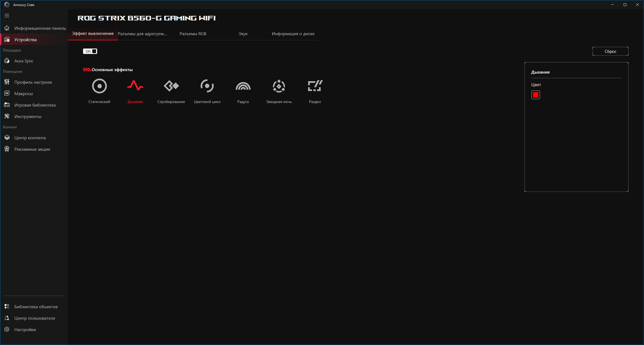
Task: Open the Информация о диске tab
Action: [293, 34]
